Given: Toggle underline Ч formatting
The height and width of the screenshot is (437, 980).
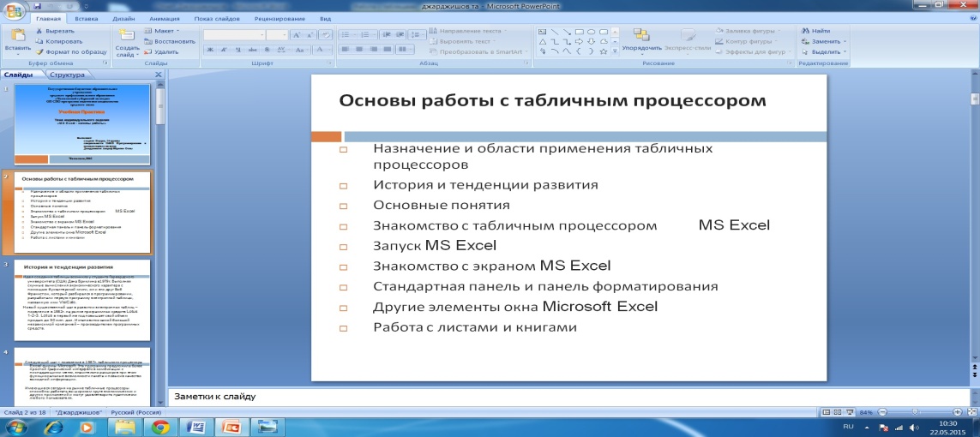Looking at the screenshot, I should coord(238,50).
